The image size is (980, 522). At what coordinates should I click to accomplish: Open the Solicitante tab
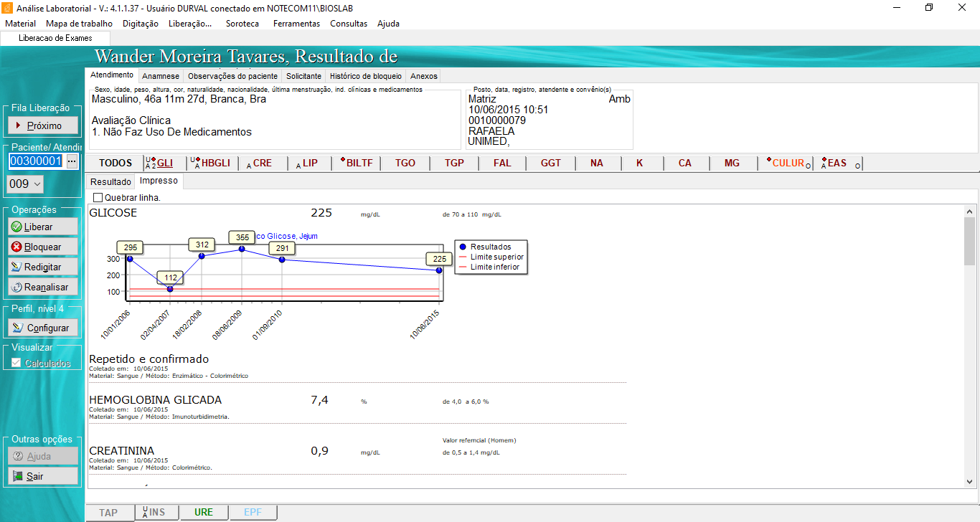[303, 76]
